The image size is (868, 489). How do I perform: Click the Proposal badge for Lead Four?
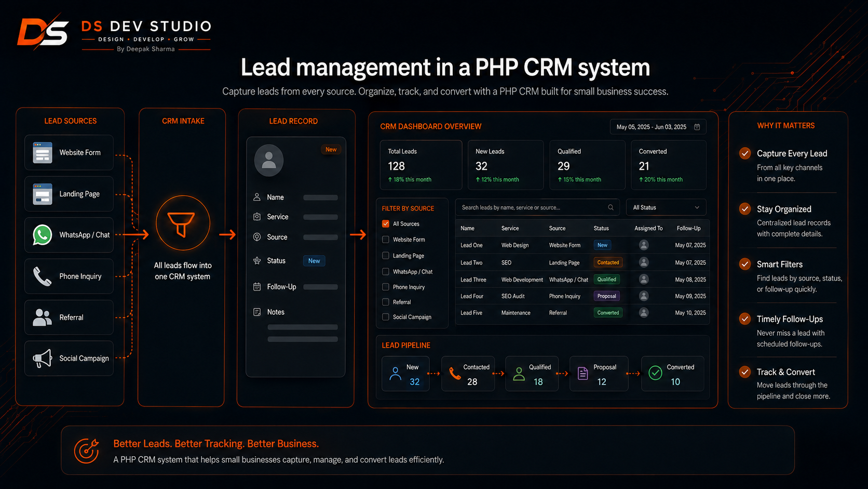[x=606, y=296]
